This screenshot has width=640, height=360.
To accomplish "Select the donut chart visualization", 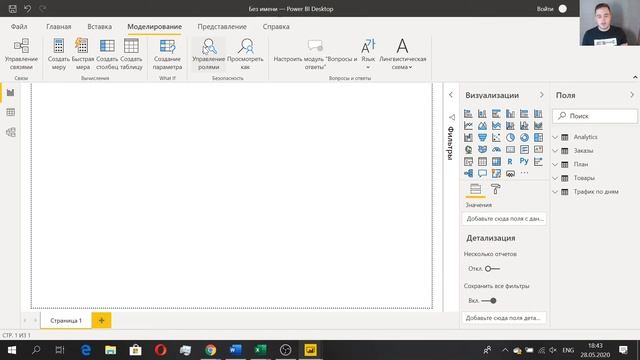I will [x=524, y=138].
